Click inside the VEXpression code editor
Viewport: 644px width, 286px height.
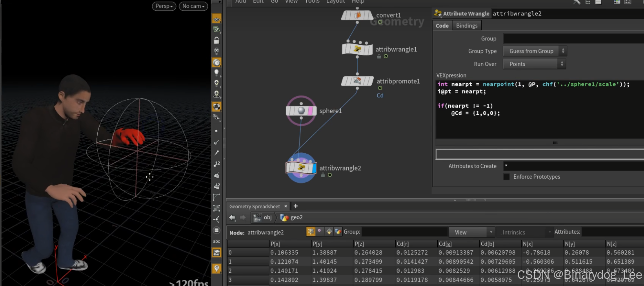tap(540, 109)
